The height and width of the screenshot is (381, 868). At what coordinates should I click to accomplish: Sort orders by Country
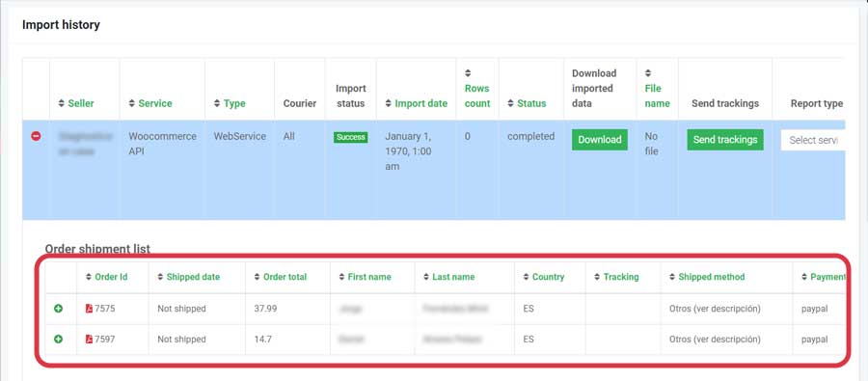(544, 277)
